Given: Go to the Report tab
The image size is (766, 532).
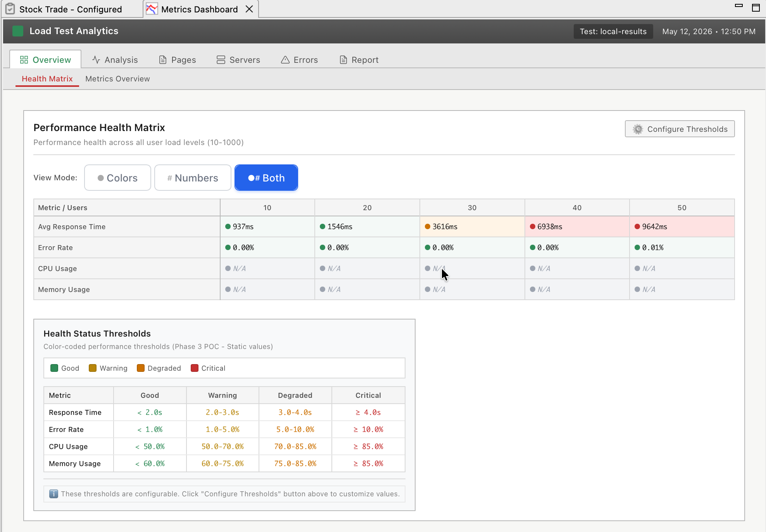Looking at the screenshot, I should [x=359, y=60].
